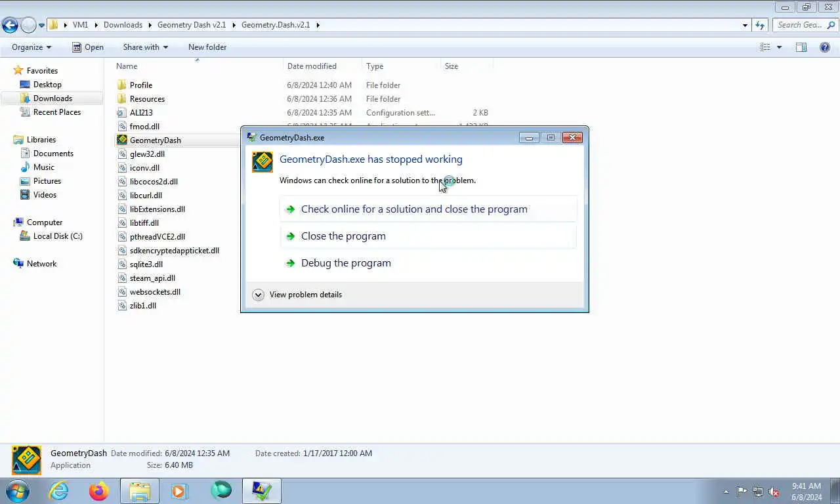Select the steam_api.dll file
This screenshot has width=840, height=504.
(x=152, y=278)
